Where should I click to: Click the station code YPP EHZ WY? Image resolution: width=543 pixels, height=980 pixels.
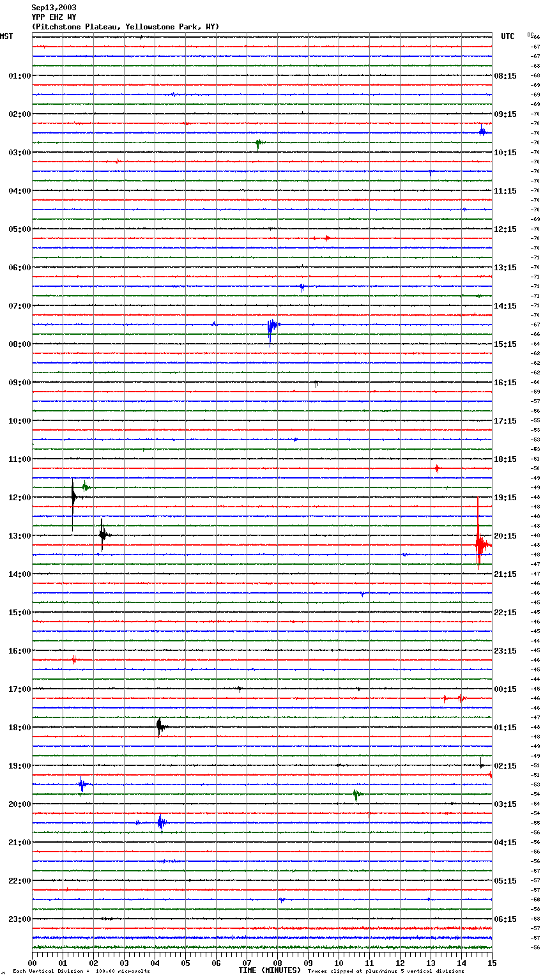[54, 17]
